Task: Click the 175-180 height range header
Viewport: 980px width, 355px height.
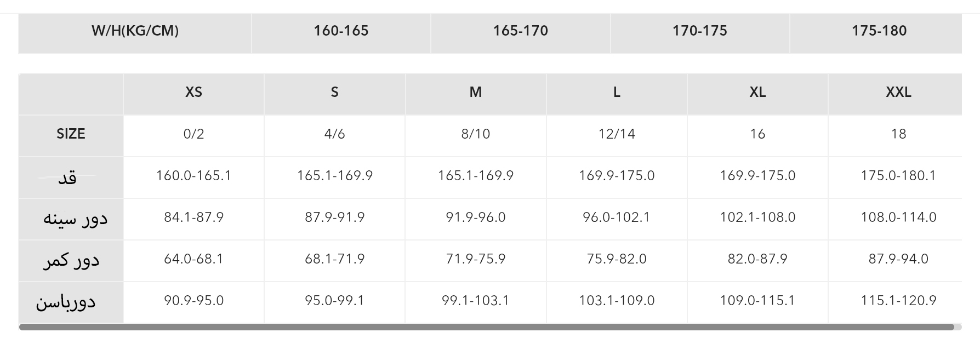Action: point(879,31)
